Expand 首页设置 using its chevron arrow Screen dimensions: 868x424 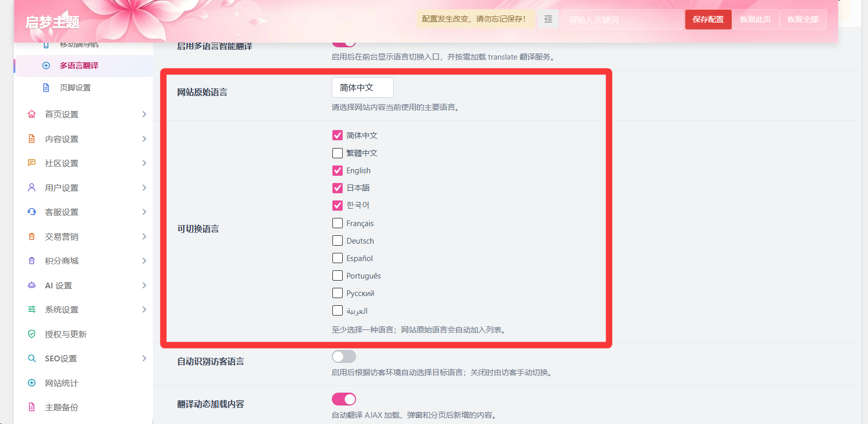[144, 114]
